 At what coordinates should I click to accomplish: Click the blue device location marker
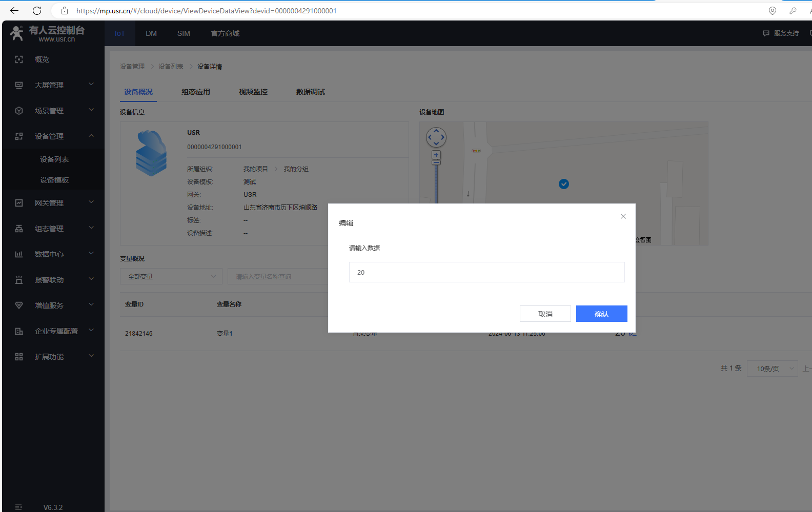click(564, 184)
